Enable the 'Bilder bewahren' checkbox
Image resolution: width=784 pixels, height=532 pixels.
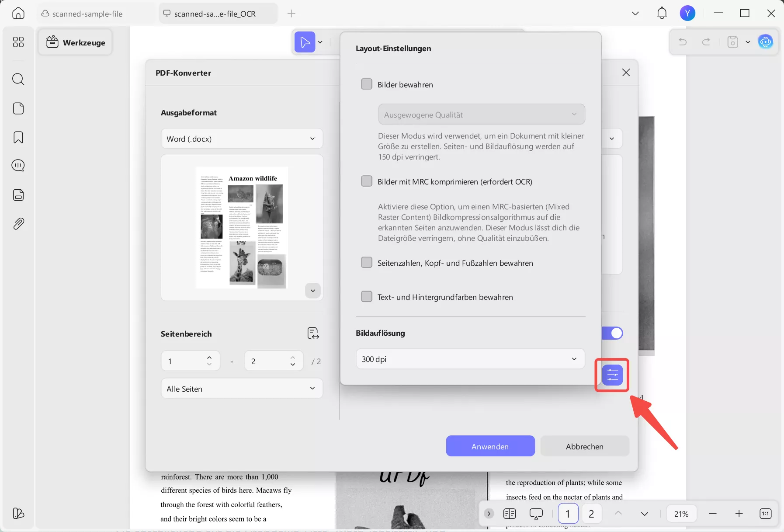pyautogui.click(x=367, y=84)
